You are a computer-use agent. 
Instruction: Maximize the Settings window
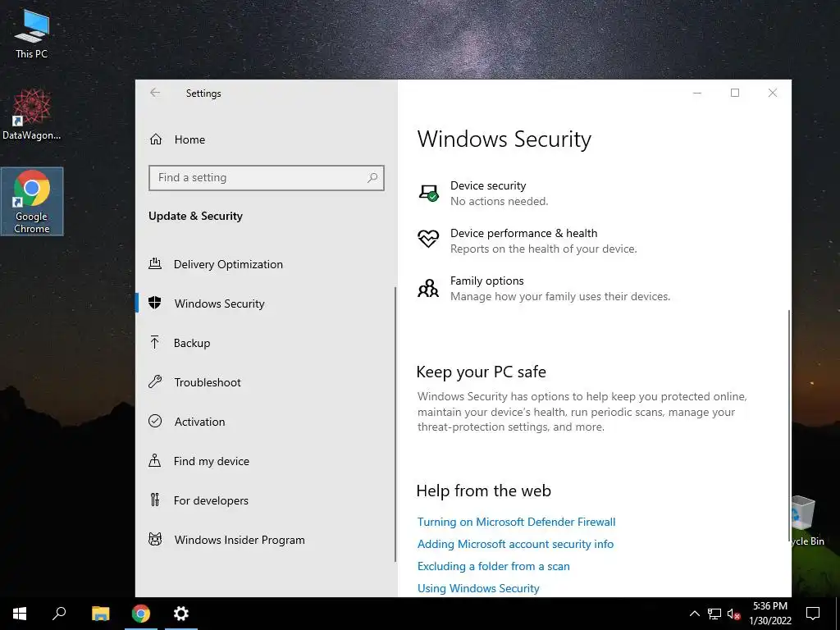735,93
